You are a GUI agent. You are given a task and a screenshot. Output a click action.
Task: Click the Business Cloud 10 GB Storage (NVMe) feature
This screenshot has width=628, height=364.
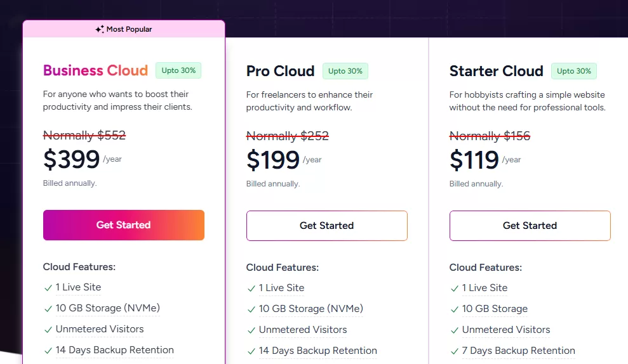(107, 308)
